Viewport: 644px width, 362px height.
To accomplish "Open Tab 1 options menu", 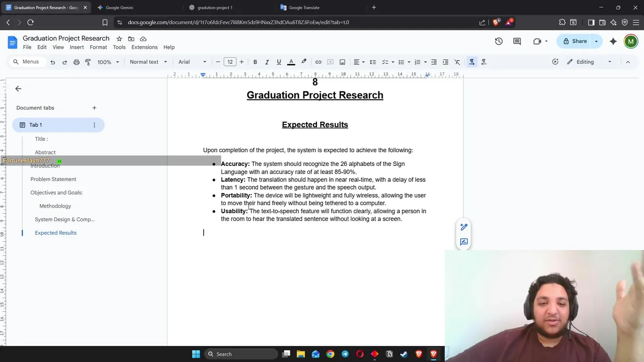I will (x=94, y=125).
